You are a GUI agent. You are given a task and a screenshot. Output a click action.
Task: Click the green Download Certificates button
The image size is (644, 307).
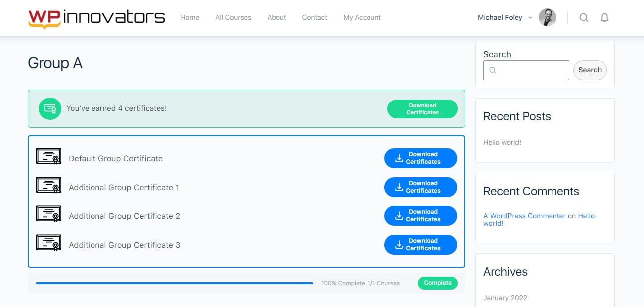pyautogui.click(x=422, y=109)
